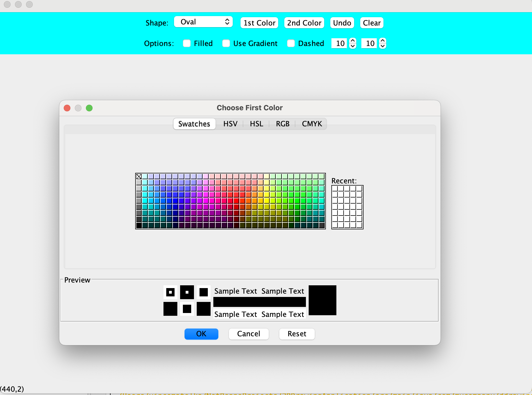The width and height of the screenshot is (532, 395).
Task: Click the first empty Recent color cell
Action: point(335,189)
